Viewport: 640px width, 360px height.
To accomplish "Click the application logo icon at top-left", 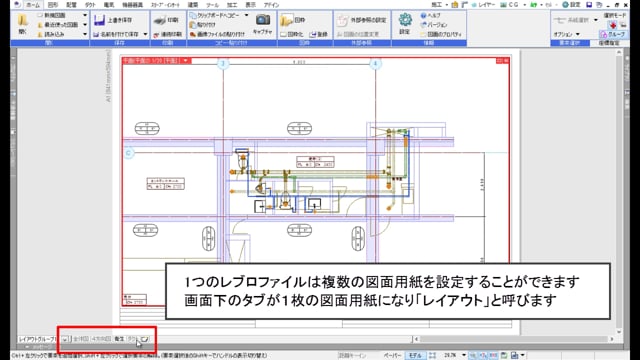I will tap(17, 5).
